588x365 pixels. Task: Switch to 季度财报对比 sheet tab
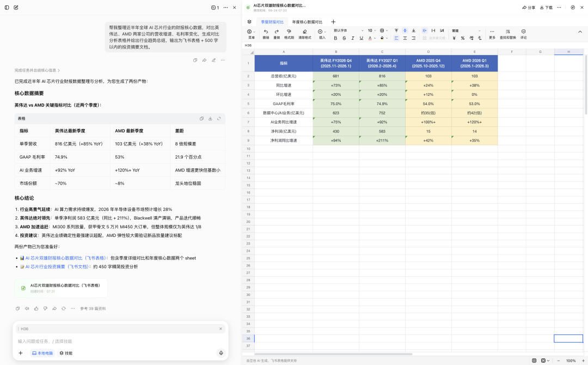point(272,22)
